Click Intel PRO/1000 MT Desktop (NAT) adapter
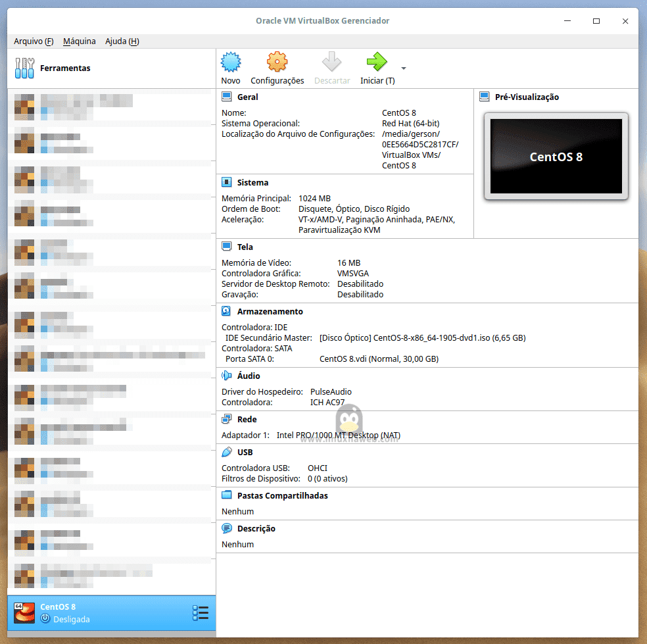 (x=339, y=435)
